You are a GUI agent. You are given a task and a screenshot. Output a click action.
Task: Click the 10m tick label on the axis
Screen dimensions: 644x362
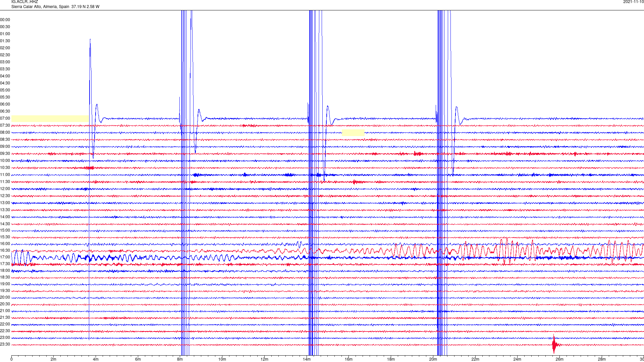pyautogui.click(x=222, y=359)
